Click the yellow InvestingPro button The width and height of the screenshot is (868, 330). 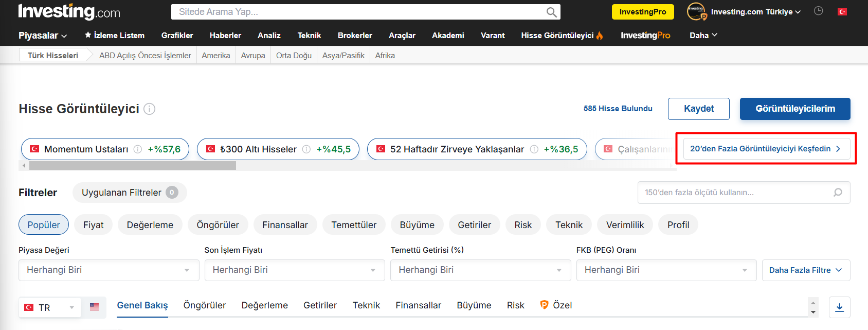coord(643,12)
